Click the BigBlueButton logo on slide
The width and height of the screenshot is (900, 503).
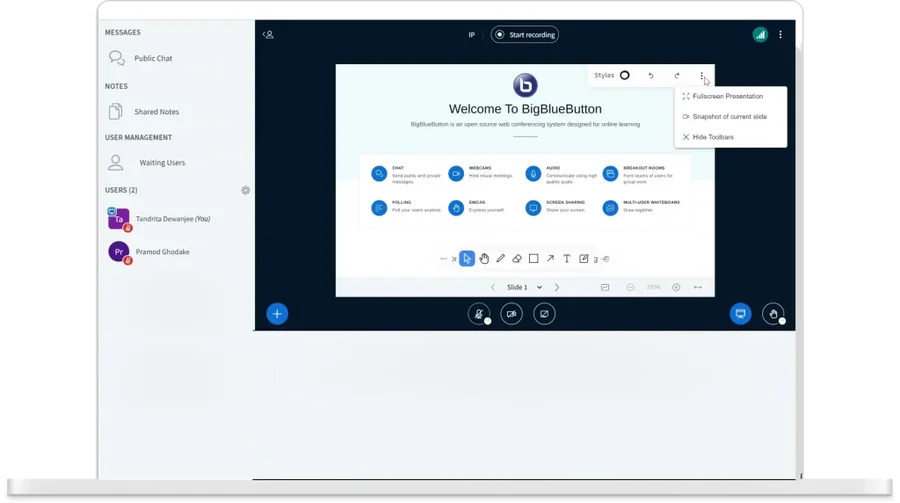click(x=525, y=86)
